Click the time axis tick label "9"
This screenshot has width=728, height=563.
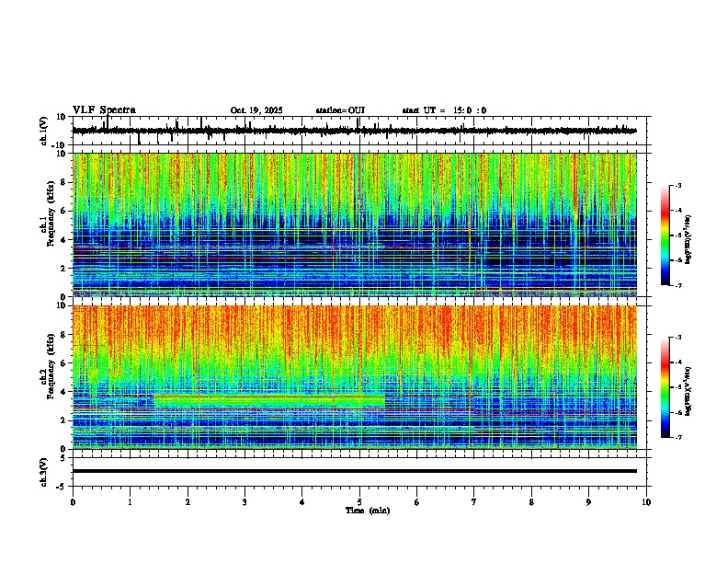coord(588,502)
